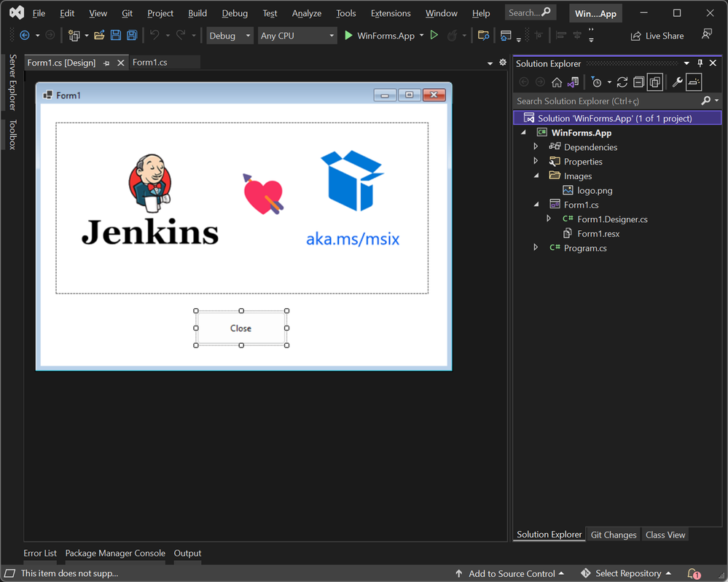
Task: Click the Sync with Active Document icon
Action: 622,82
